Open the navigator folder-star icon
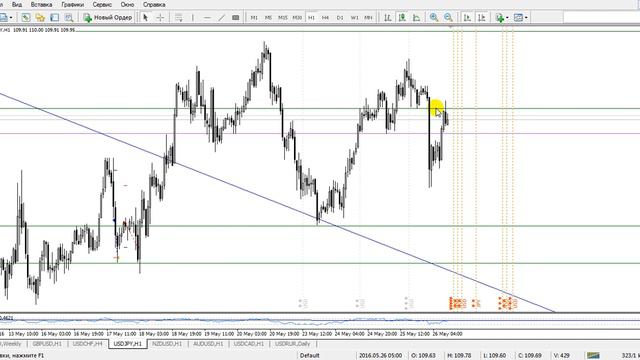The image size is (640, 360). [x=40, y=18]
